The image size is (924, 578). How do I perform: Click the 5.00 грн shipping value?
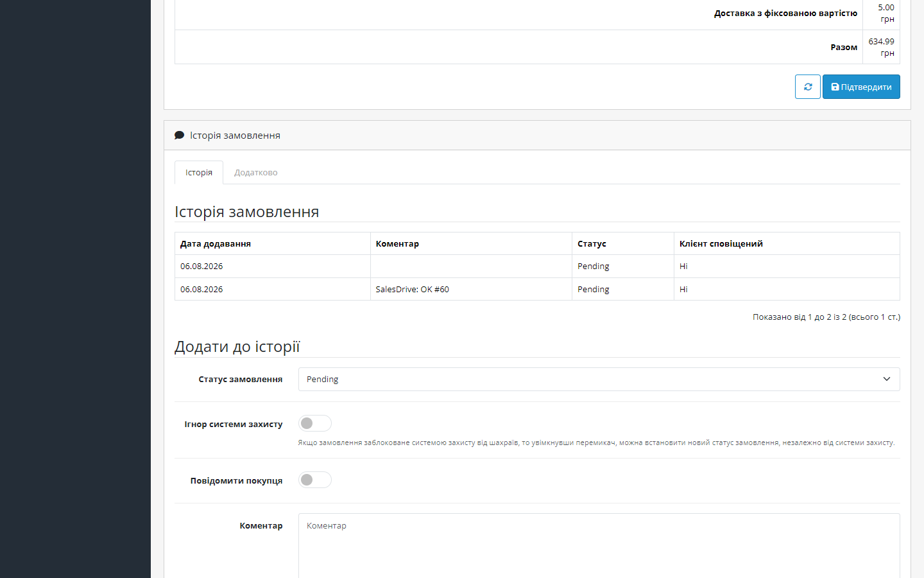[x=886, y=13]
